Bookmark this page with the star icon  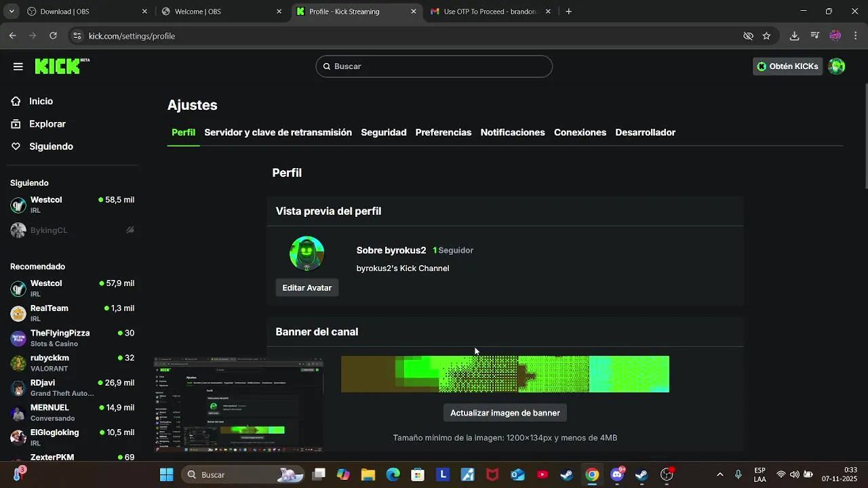(x=766, y=36)
